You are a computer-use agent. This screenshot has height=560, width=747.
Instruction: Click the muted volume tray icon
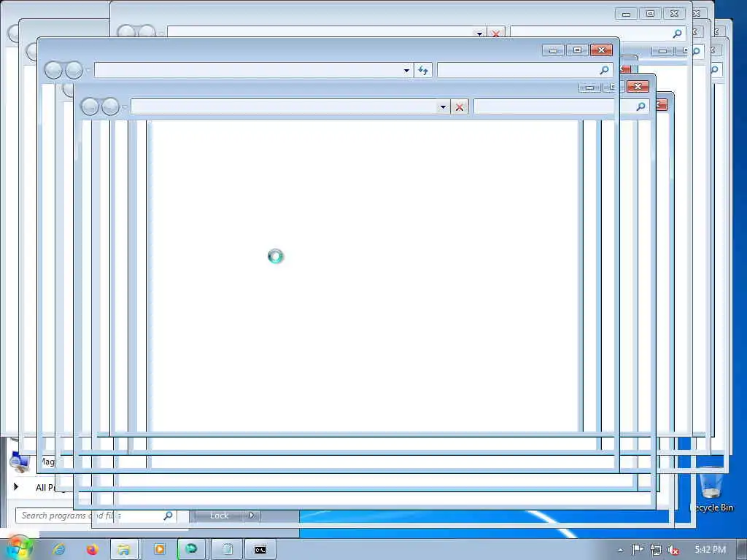[673, 550]
